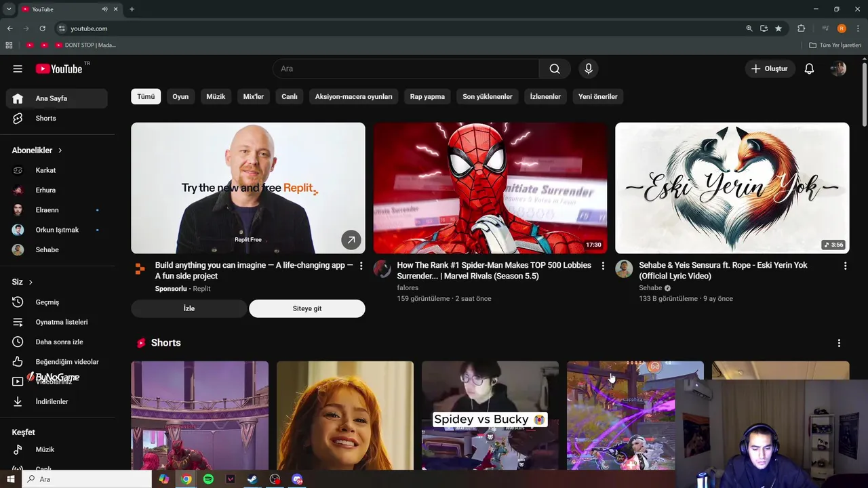
Task: Select the İzlenenler chip
Action: (545, 96)
